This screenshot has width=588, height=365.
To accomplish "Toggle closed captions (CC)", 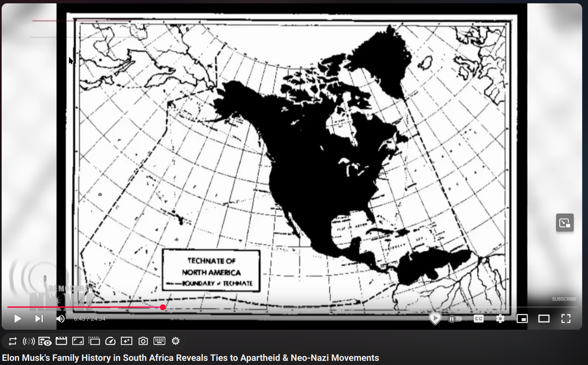I will coord(479,318).
